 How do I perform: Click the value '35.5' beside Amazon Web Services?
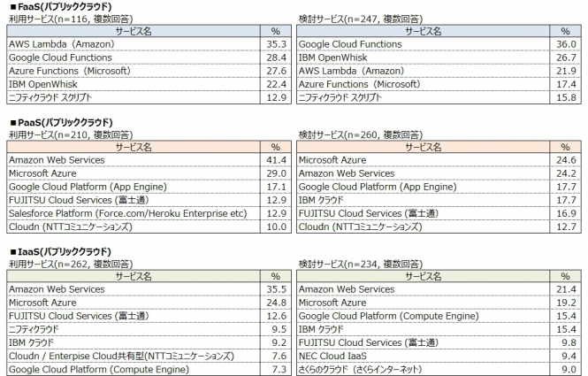pos(277,289)
